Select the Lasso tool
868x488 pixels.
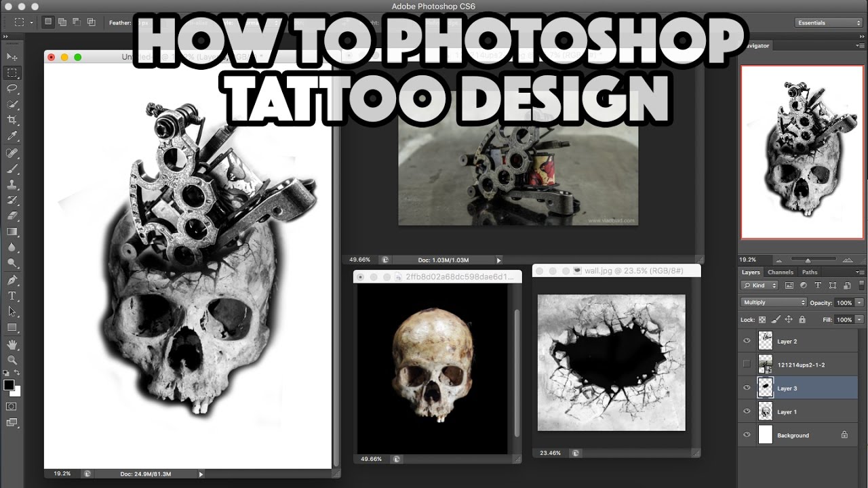(x=12, y=89)
